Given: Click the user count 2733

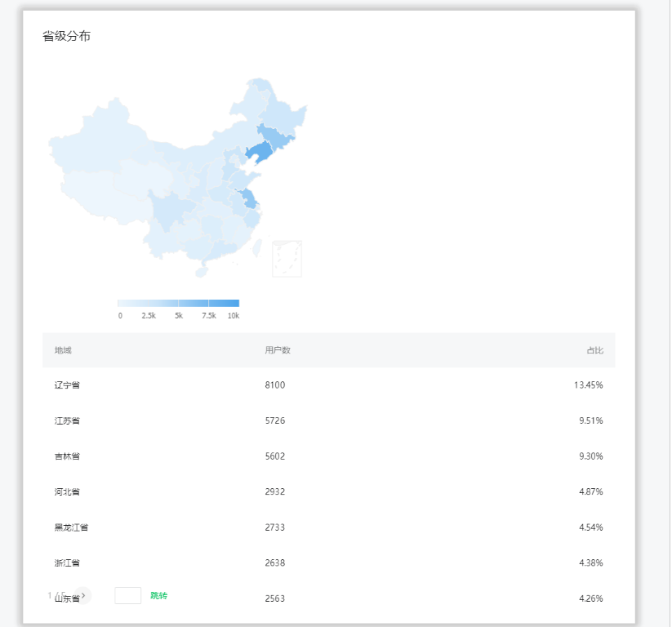Looking at the screenshot, I should [274, 527].
